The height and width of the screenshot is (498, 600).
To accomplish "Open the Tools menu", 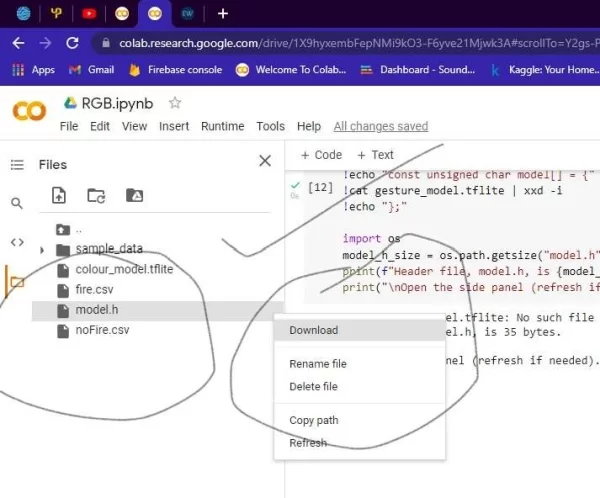I will point(270,126).
